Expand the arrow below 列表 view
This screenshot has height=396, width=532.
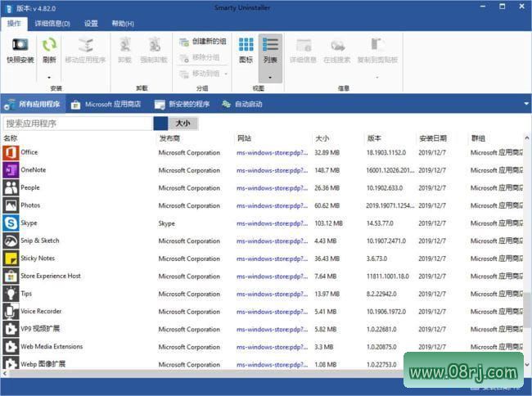point(270,78)
